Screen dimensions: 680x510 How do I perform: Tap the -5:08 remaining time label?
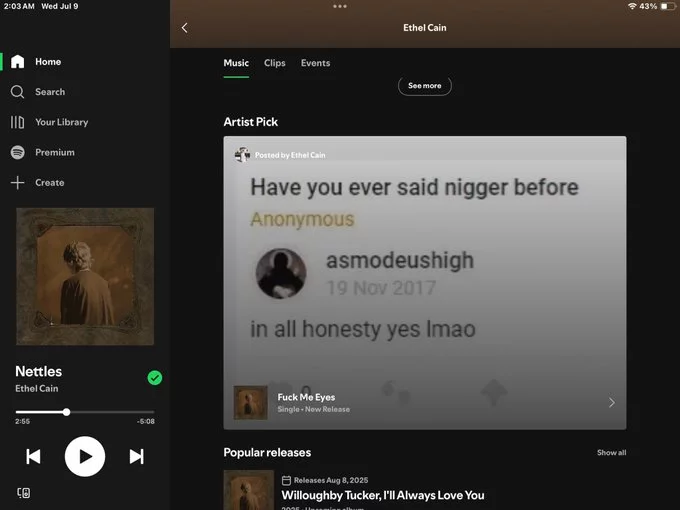pos(146,421)
